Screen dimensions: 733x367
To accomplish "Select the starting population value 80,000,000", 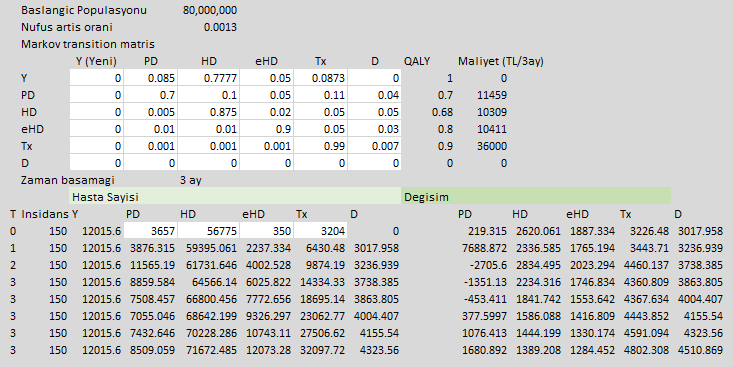I will (209, 10).
